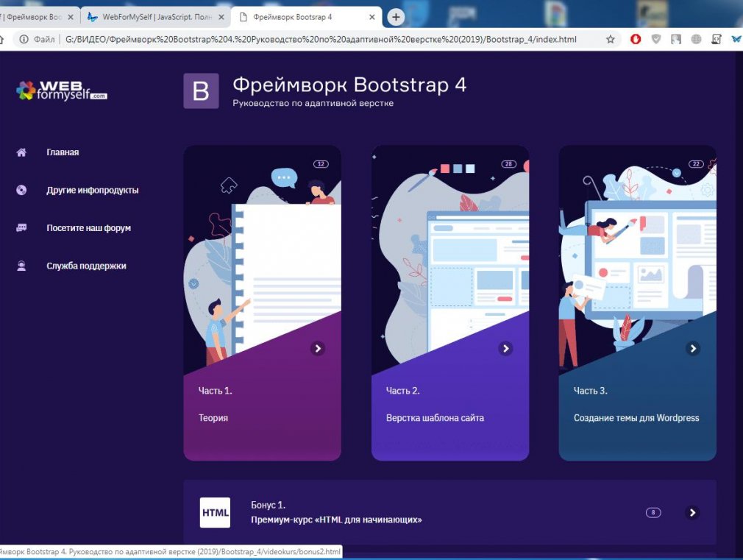Click the address bar URL

(321, 39)
